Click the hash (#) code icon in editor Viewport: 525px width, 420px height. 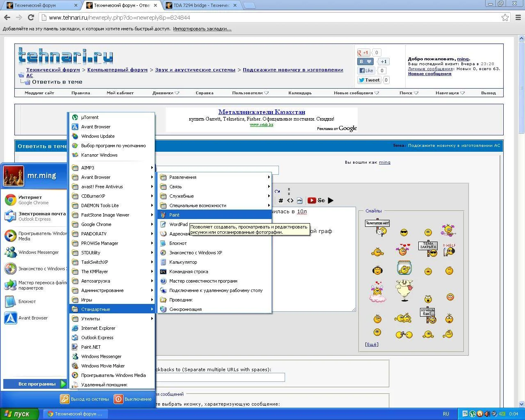281,201
